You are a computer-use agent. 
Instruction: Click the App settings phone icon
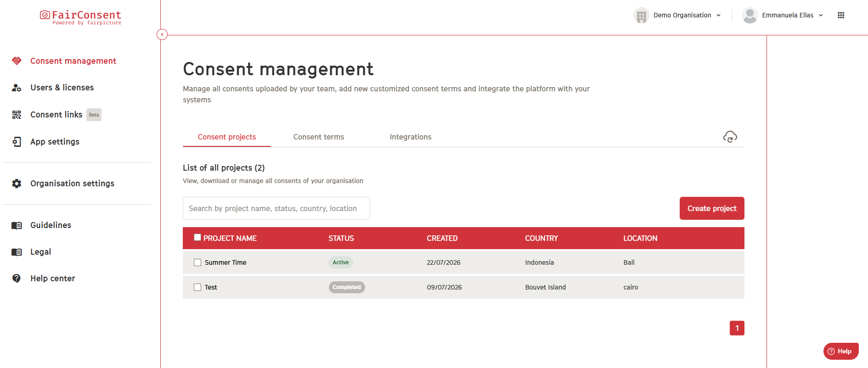17,142
